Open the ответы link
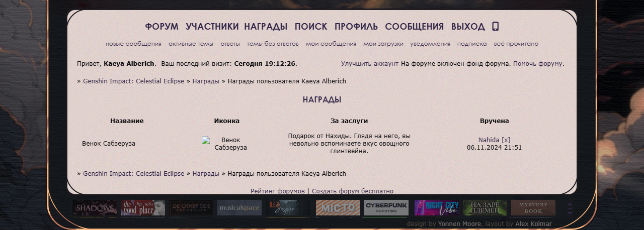 pyautogui.click(x=230, y=44)
